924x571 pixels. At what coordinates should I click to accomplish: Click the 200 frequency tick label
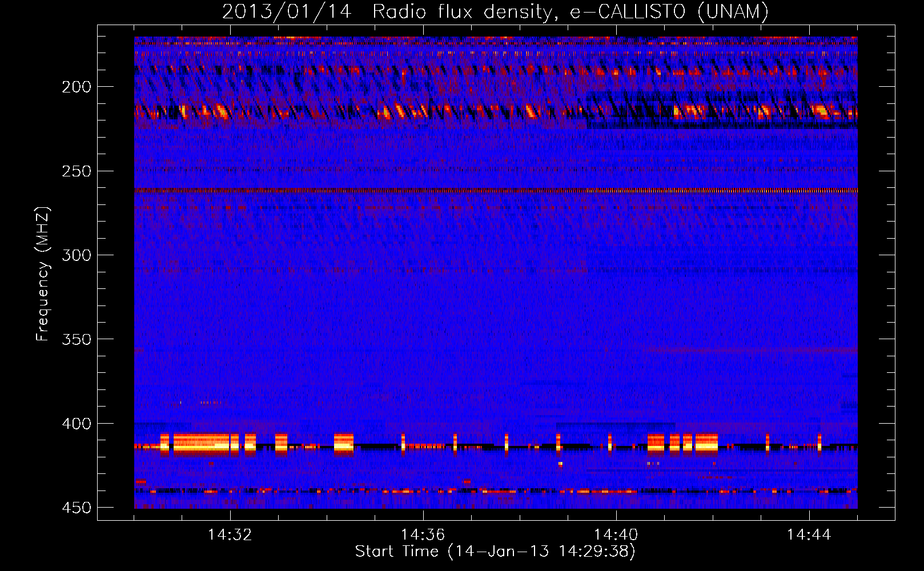[77, 87]
